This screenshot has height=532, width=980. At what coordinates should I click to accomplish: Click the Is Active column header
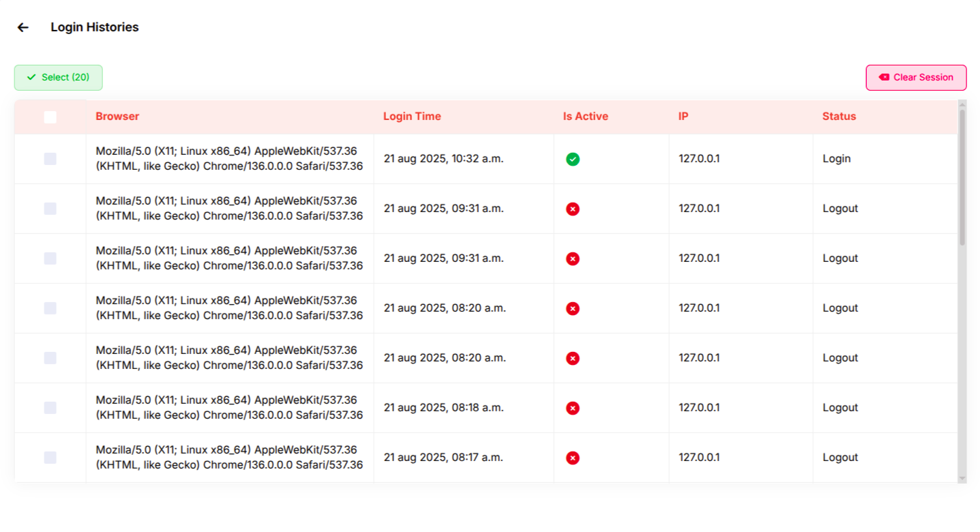click(x=585, y=116)
